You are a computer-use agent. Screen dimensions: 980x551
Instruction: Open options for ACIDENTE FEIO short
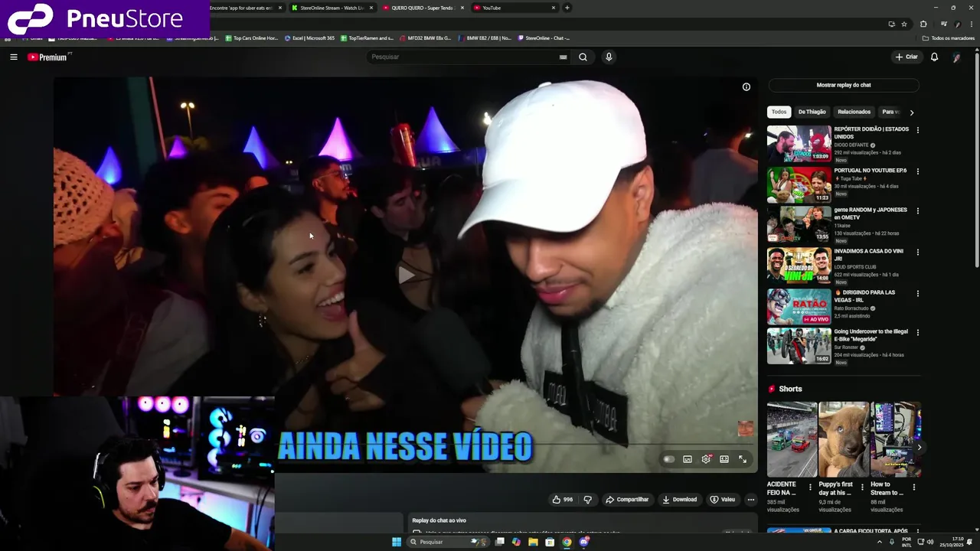pos(811,487)
